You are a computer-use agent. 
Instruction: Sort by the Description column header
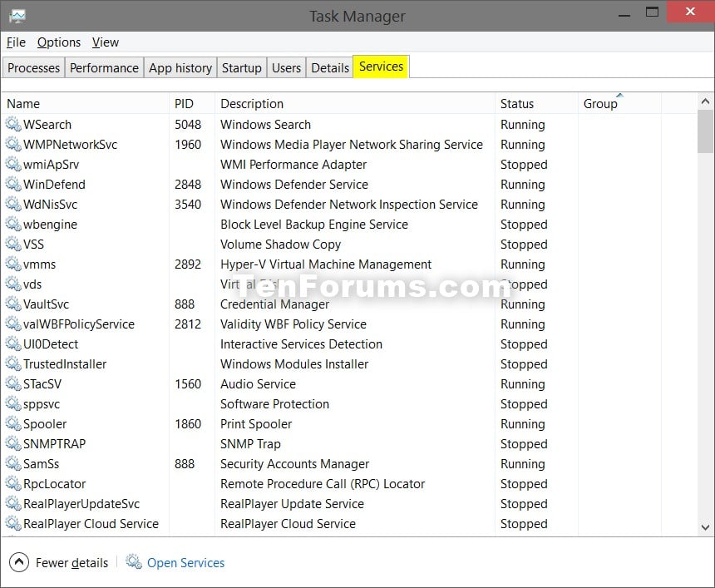(355, 104)
